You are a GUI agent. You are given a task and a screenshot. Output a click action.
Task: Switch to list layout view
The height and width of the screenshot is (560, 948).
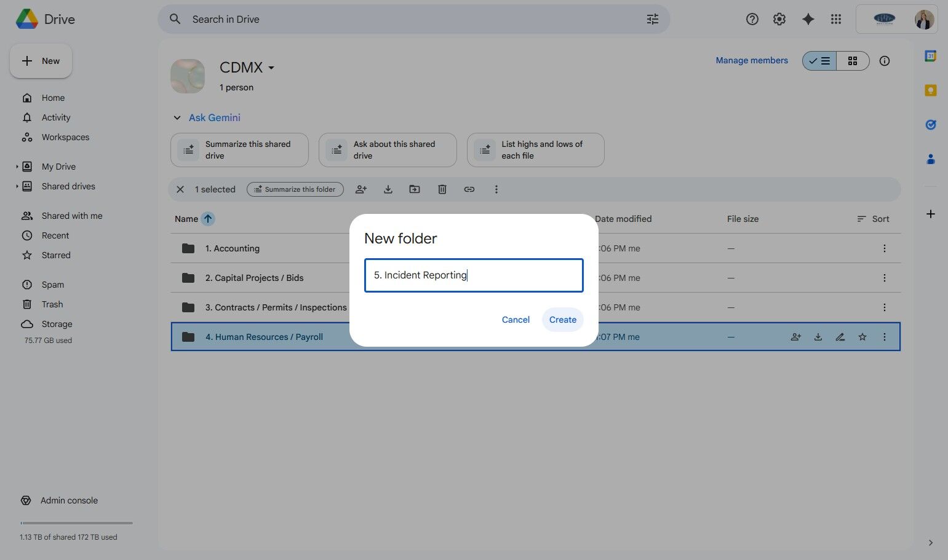coord(819,61)
